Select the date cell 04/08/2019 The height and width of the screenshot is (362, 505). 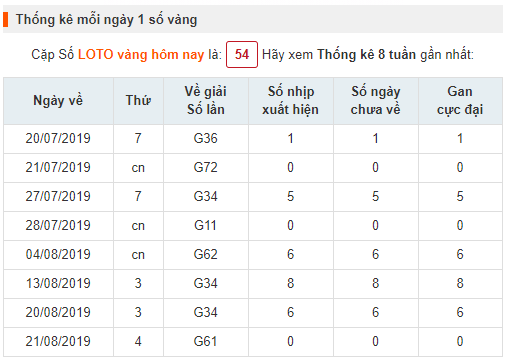(x=58, y=254)
